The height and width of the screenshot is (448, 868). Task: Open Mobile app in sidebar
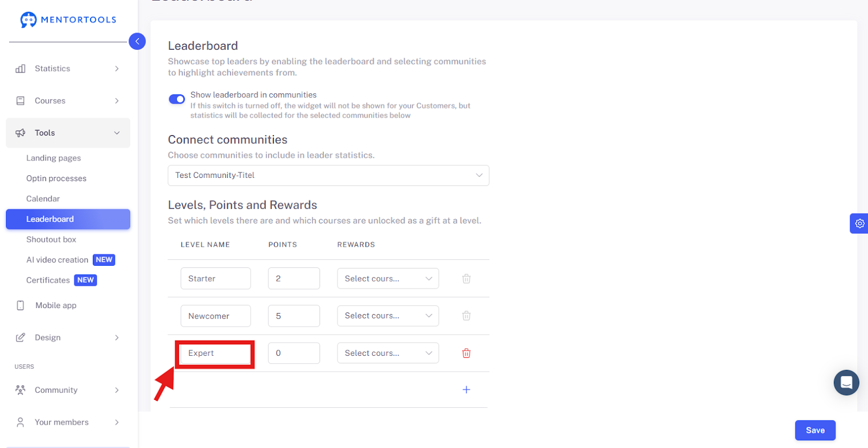pos(56,305)
